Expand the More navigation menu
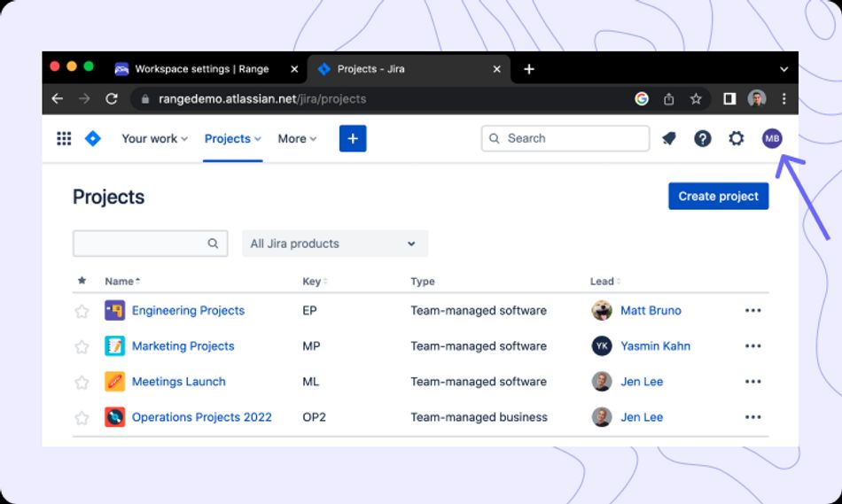 (x=297, y=138)
